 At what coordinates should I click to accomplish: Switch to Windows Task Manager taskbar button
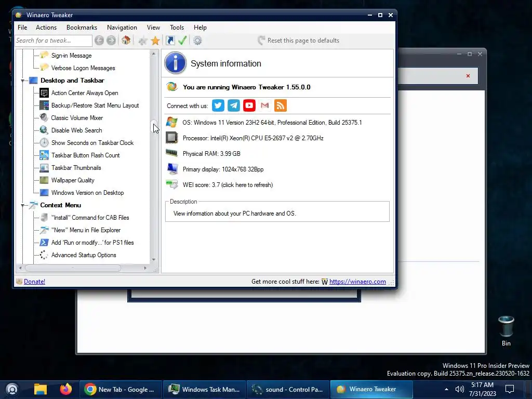pyautogui.click(x=204, y=389)
